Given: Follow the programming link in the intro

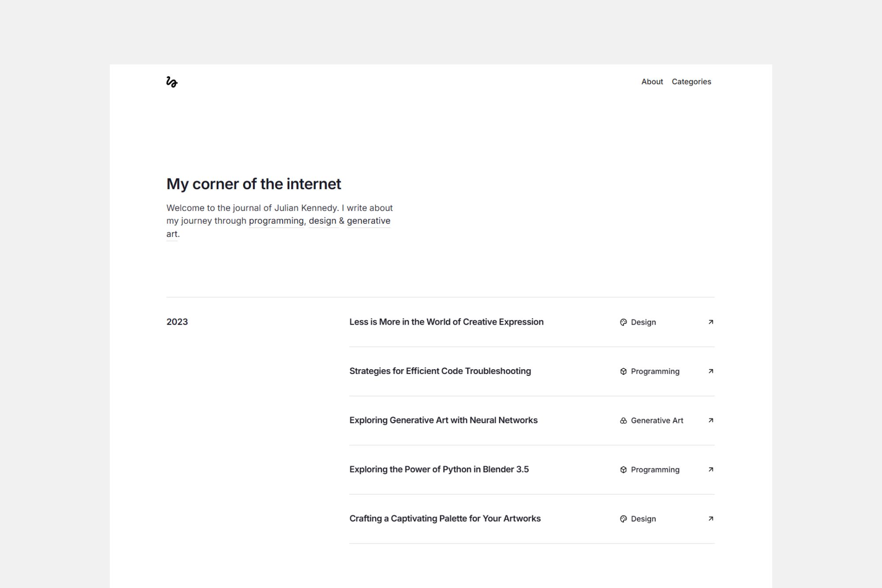Looking at the screenshot, I should click(x=276, y=221).
